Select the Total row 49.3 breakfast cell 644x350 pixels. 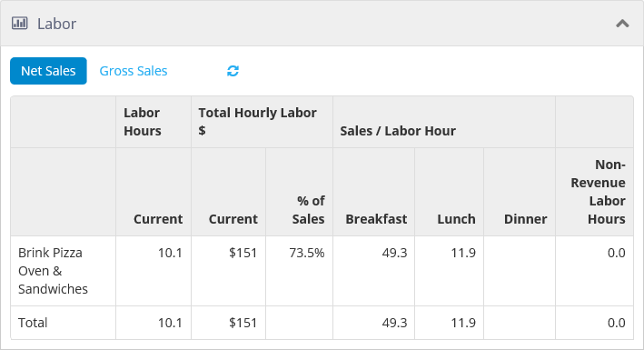[x=394, y=323]
